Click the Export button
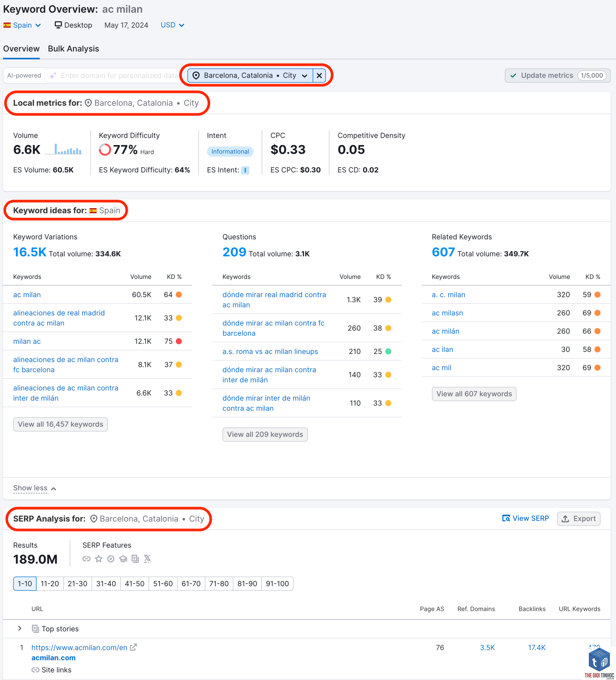The image size is (616, 680). click(x=579, y=518)
